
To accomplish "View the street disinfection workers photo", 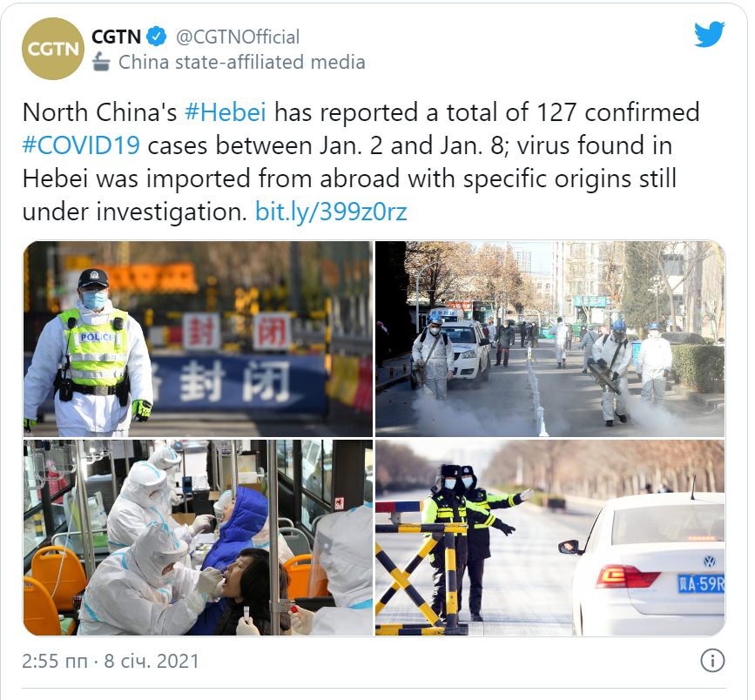I will click(x=549, y=339).
